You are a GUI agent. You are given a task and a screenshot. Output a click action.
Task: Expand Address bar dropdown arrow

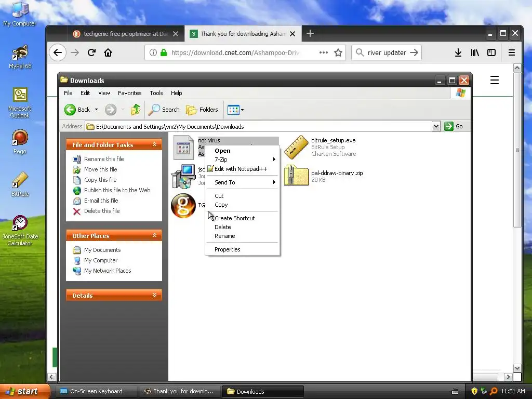click(x=436, y=127)
